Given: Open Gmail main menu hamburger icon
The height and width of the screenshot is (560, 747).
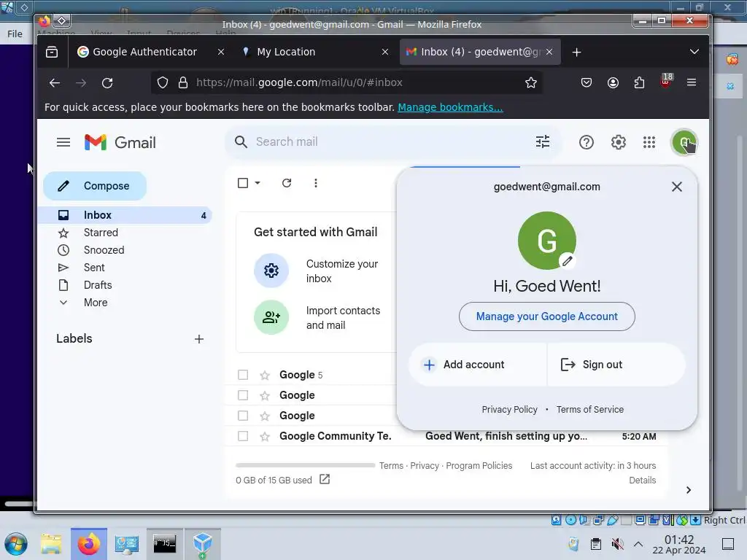Looking at the screenshot, I should [x=63, y=142].
